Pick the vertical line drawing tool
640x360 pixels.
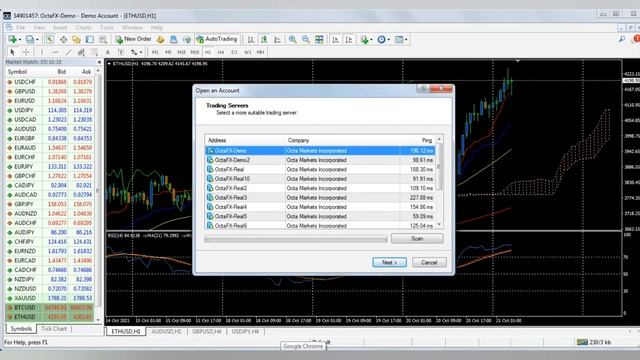pyautogui.click(x=42, y=52)
